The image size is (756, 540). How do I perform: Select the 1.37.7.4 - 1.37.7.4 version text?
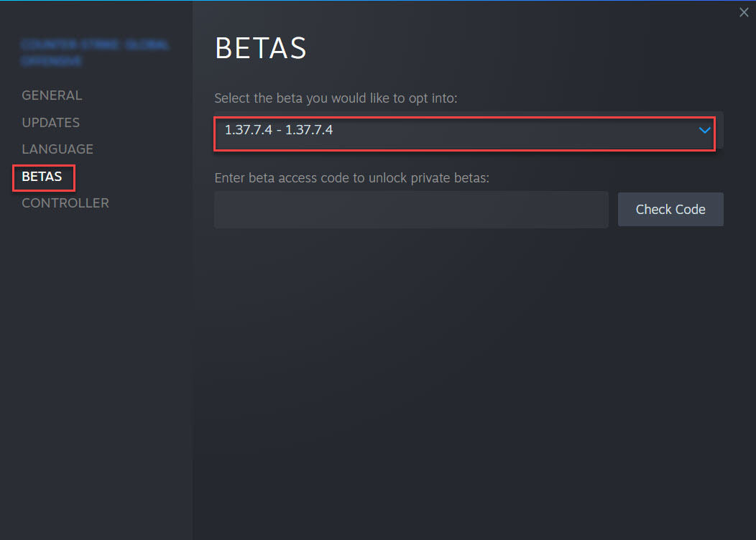click(279, 130)
